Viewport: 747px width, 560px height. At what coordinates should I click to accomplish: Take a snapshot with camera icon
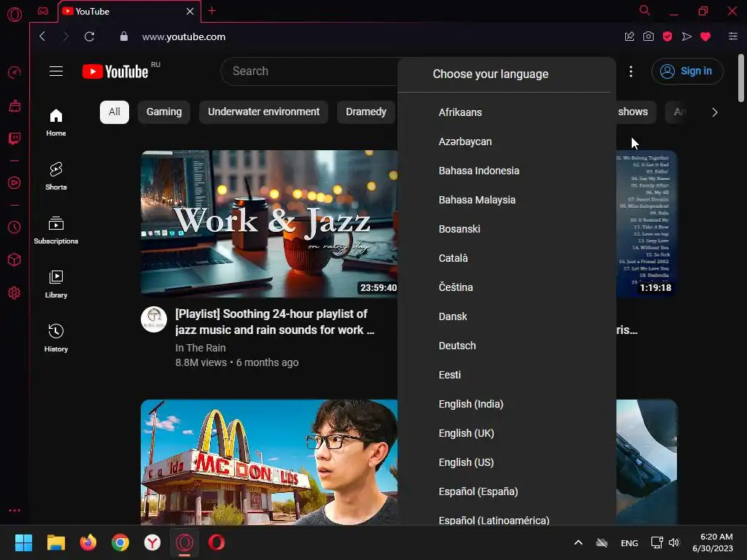point(649,36)
